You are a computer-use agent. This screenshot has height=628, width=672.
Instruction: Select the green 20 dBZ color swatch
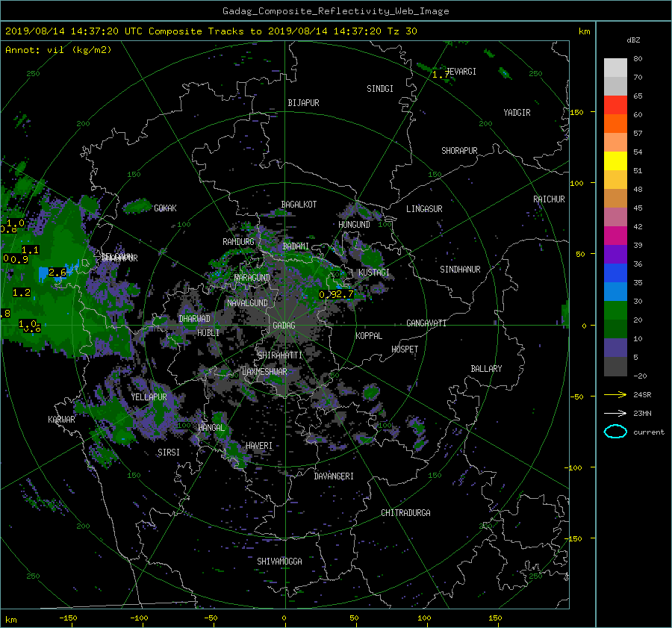click(615, 310)
